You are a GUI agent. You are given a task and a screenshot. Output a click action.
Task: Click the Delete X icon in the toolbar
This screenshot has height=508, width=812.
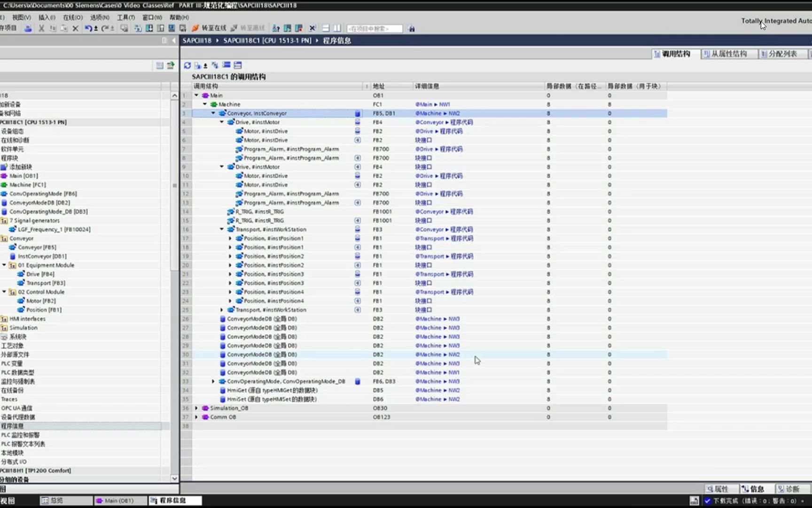75,28
